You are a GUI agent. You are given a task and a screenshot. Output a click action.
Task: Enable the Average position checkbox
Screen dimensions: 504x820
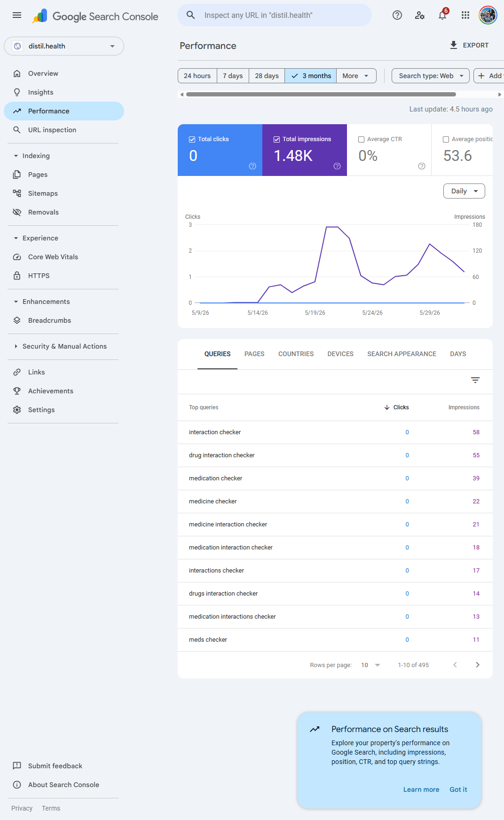coord(446,139)
